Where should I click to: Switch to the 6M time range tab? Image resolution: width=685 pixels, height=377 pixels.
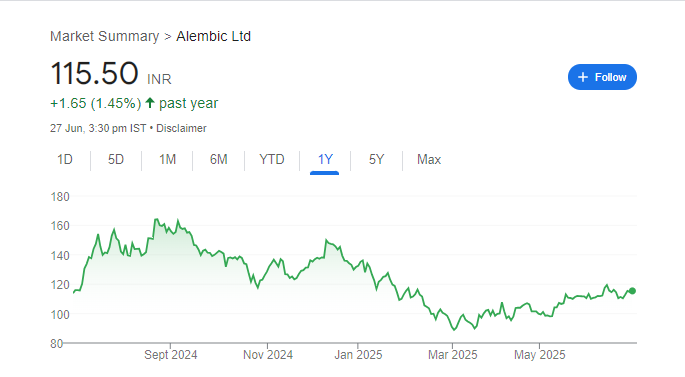218,159
